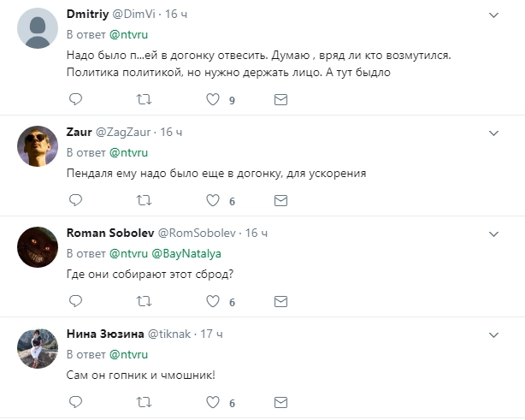525x420 pixels.
Task: Like Dmitriy's tweet with heart
Action: pyautogui.click(x=213, y=100)
